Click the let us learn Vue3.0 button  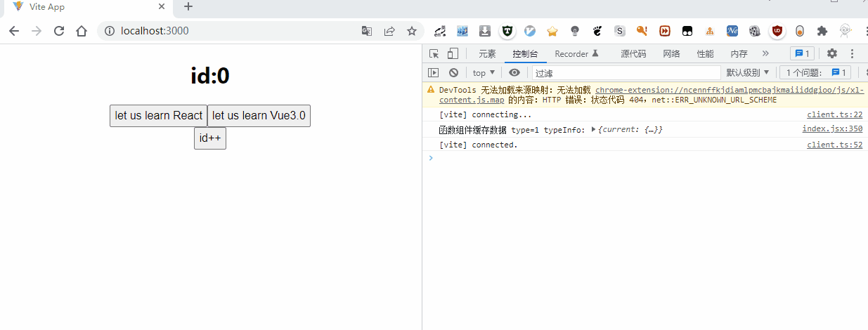coord(259,116)
